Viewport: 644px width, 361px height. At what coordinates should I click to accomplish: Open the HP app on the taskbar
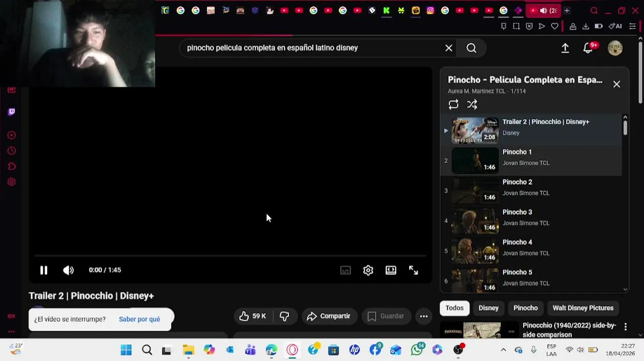[355, 350]
